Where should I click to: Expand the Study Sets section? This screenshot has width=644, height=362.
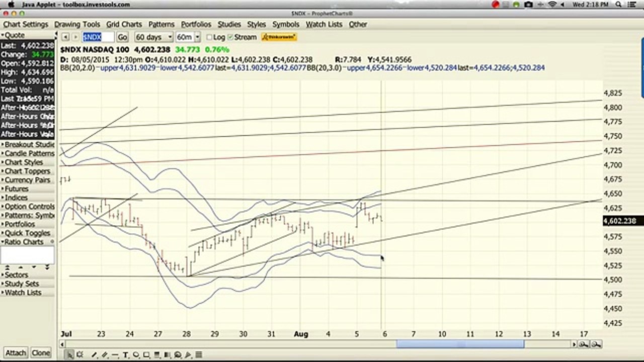tap(27, 284)
